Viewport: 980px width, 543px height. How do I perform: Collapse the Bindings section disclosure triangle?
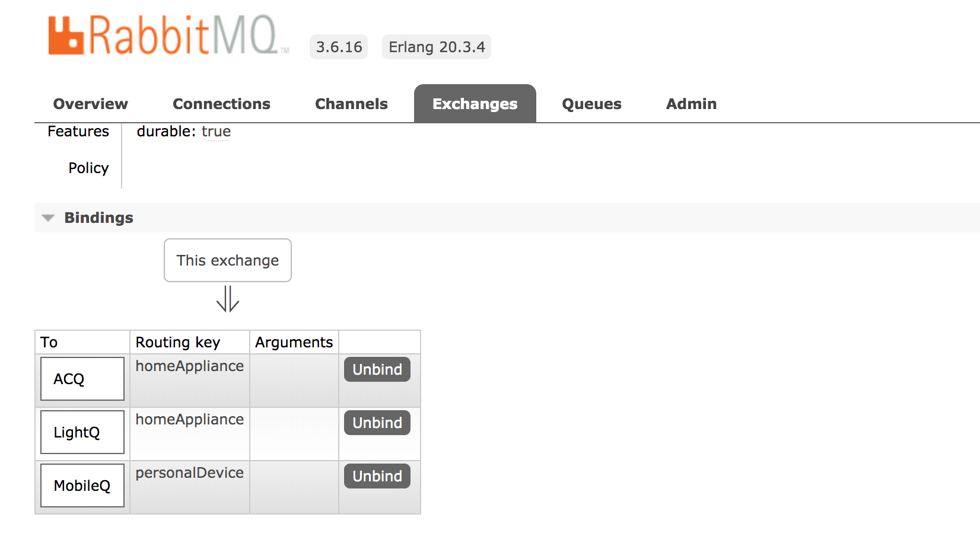[47, 218]
